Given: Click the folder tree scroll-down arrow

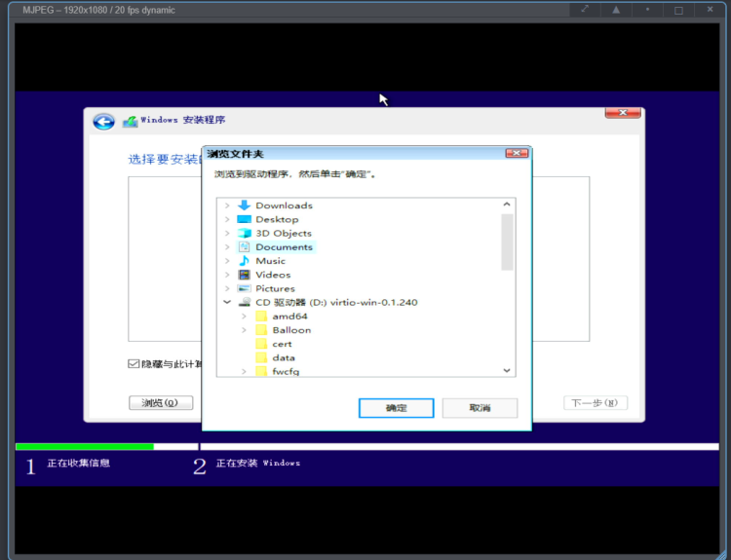Looking at the screenshot, I should 507,370.
